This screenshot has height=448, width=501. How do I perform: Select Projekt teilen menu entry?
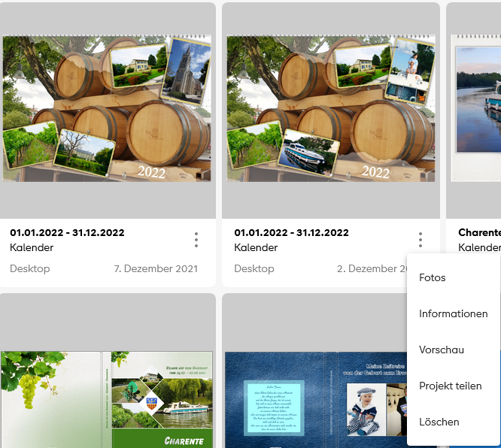[450, 386]
